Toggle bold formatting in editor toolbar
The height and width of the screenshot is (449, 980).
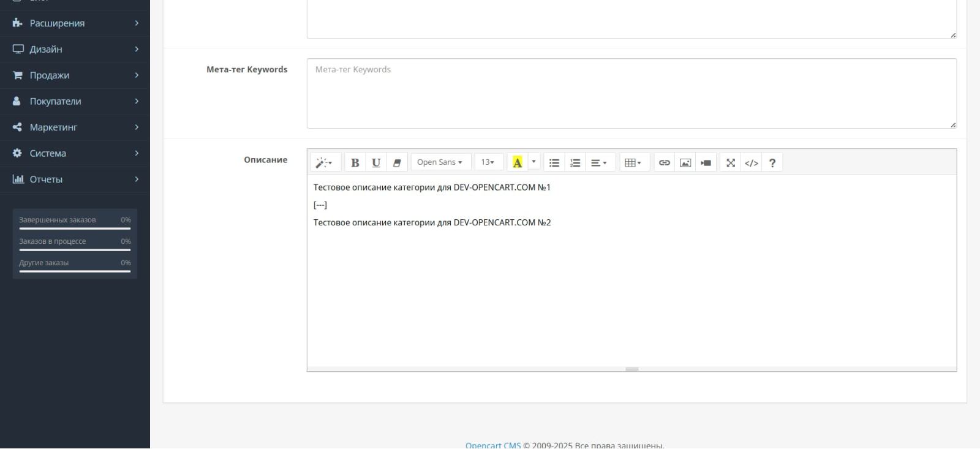click(355, 162)
